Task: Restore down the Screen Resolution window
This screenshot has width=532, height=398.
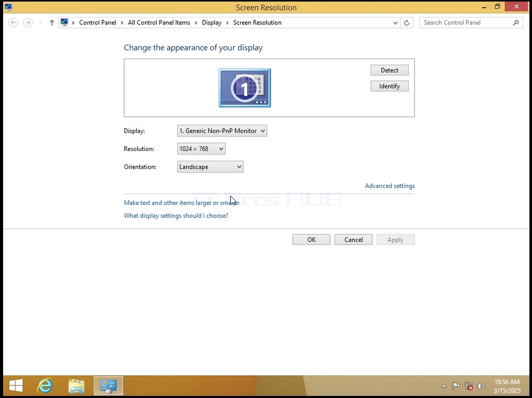Action: click(497, 7)
